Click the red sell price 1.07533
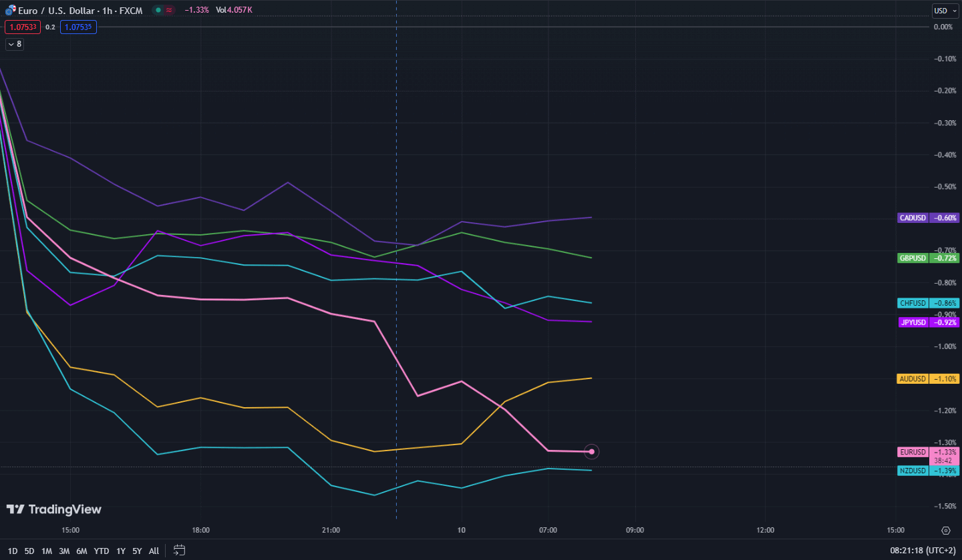Viewport: 962px width, 560px height. [22, 27]
